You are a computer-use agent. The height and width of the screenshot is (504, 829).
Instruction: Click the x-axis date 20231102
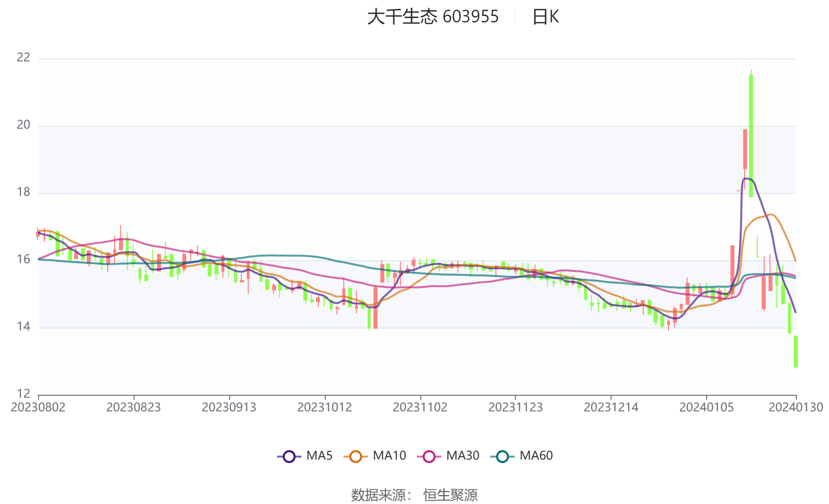(420, 407)
